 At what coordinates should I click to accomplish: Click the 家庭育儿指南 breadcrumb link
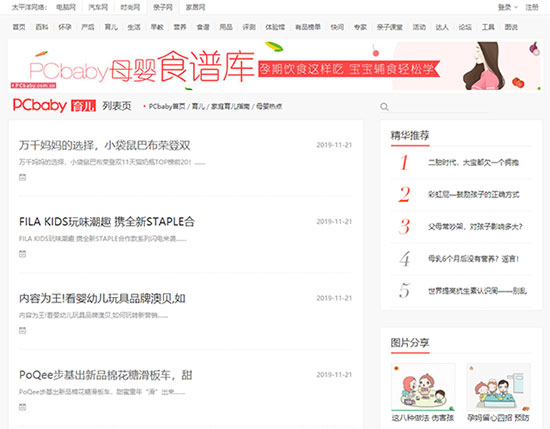(x=230, y=106)
